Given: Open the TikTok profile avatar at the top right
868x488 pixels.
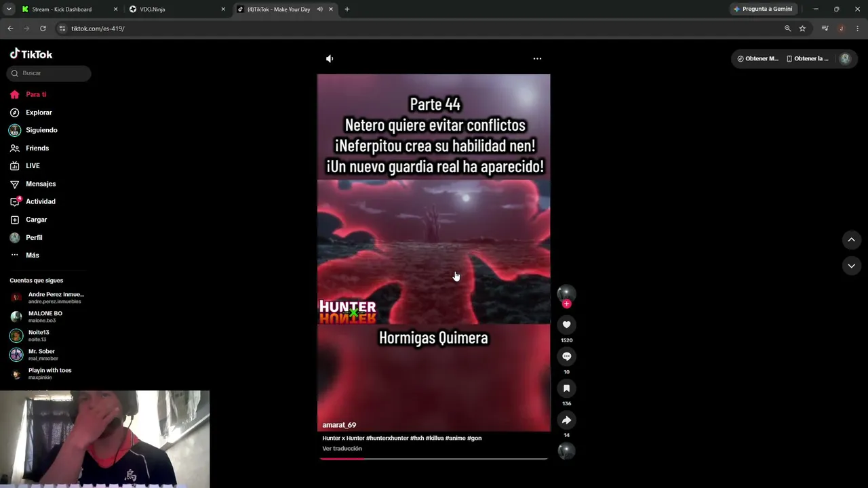Looking at the screenshot, I should pyautogui.click(x=845, y=59).
